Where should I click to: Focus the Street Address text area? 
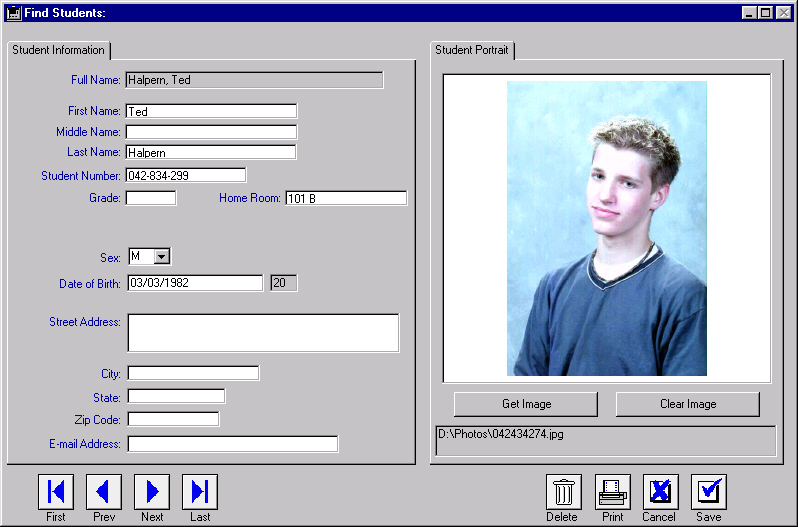(x=264, y=333)
